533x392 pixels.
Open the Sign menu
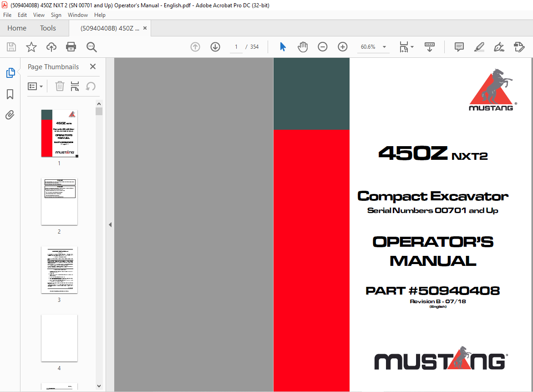(56, 15)
